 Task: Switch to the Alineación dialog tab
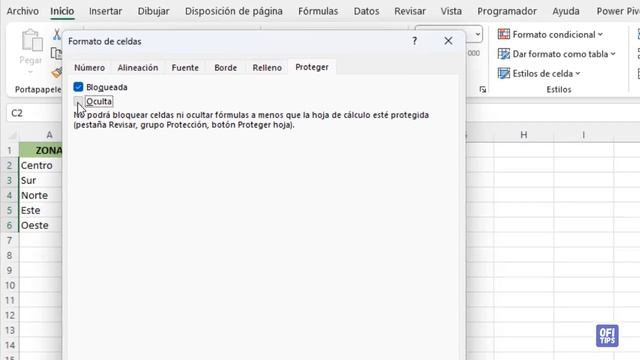point(138,67)
